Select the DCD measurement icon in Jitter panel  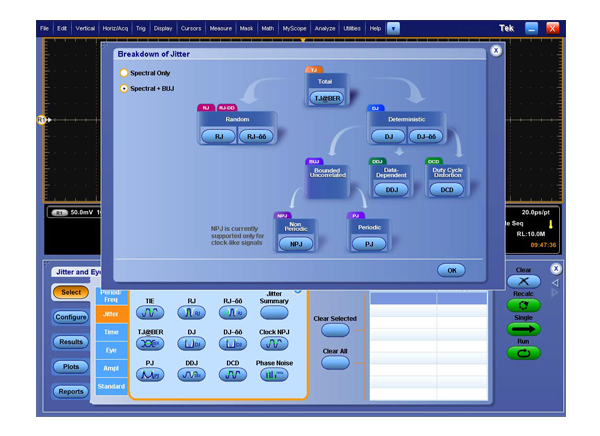[x=232, y=374]
